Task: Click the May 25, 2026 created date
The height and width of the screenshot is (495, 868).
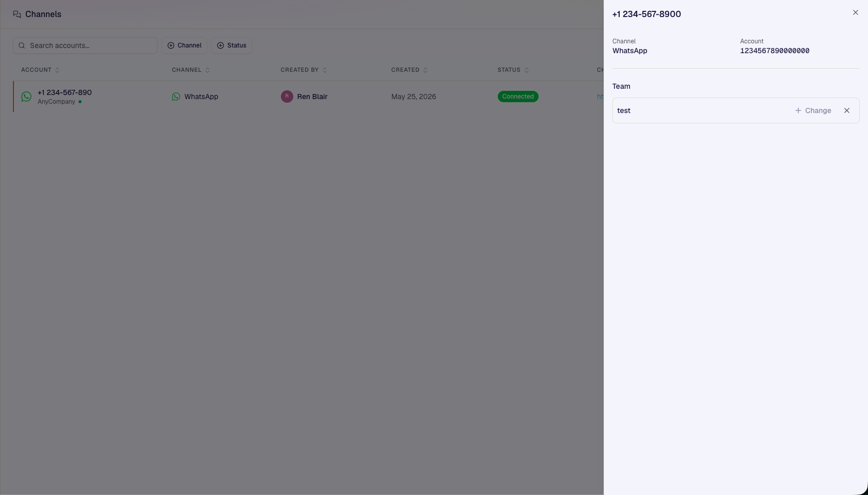Action: point(414,97)
